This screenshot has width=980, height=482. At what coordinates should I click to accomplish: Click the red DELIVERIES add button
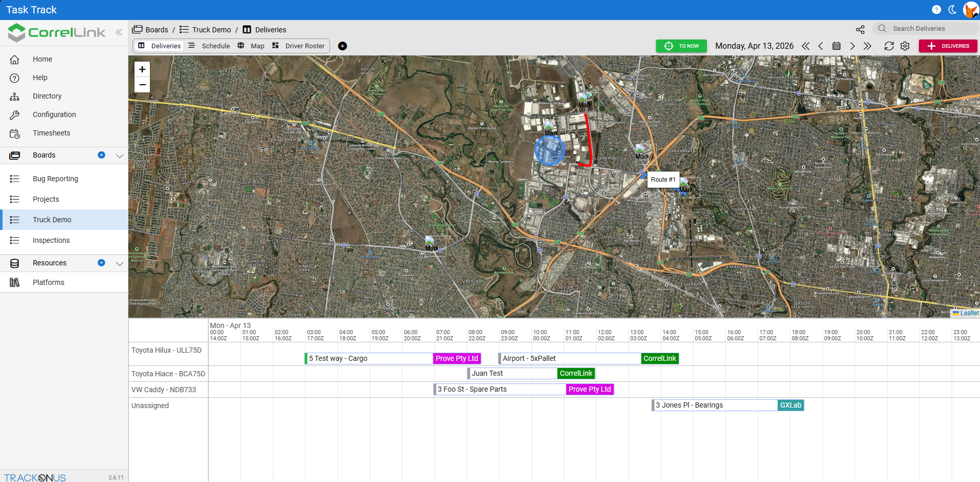tap(948, 46)
